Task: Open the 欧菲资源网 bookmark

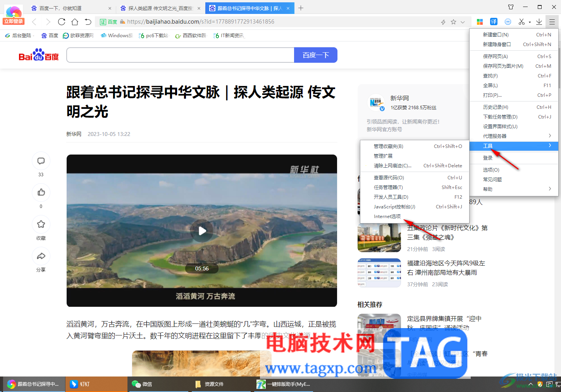Action: point(78,36)
